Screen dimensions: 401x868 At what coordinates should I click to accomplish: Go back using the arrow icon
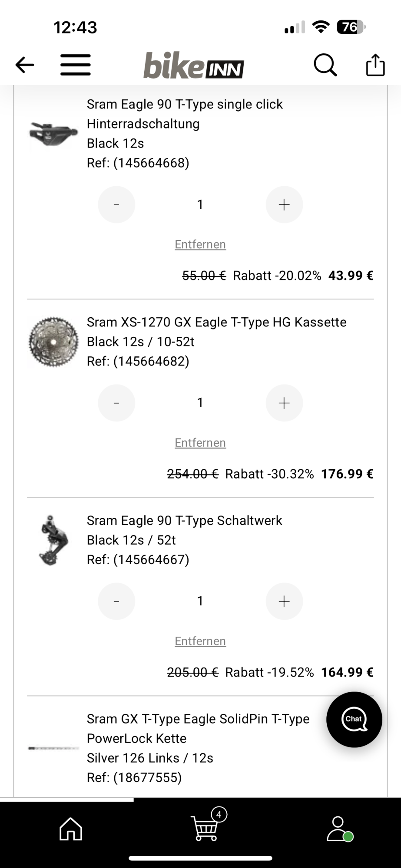(25, 65)
